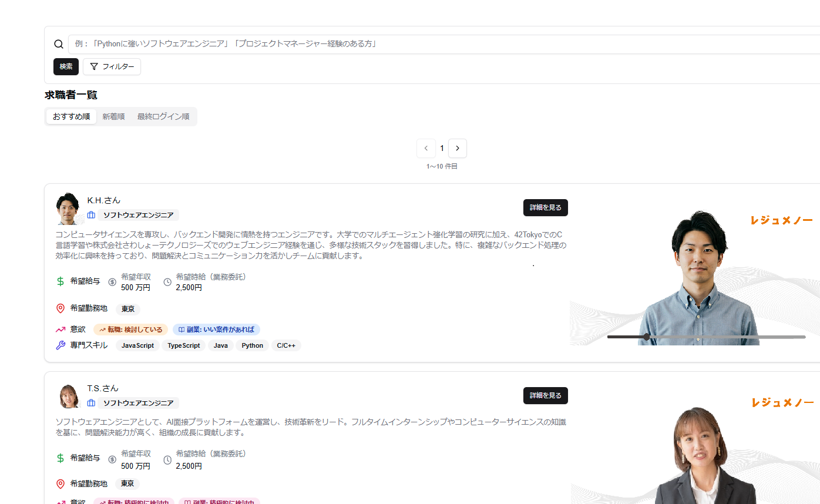This screenshot has width=820, height=504.
Task: Click K.H.さん's video playback slider handle
Action: (x=647, y=337)
